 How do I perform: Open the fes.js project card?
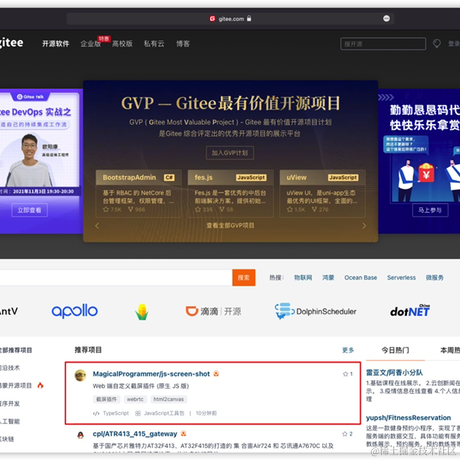click(231, 193)
